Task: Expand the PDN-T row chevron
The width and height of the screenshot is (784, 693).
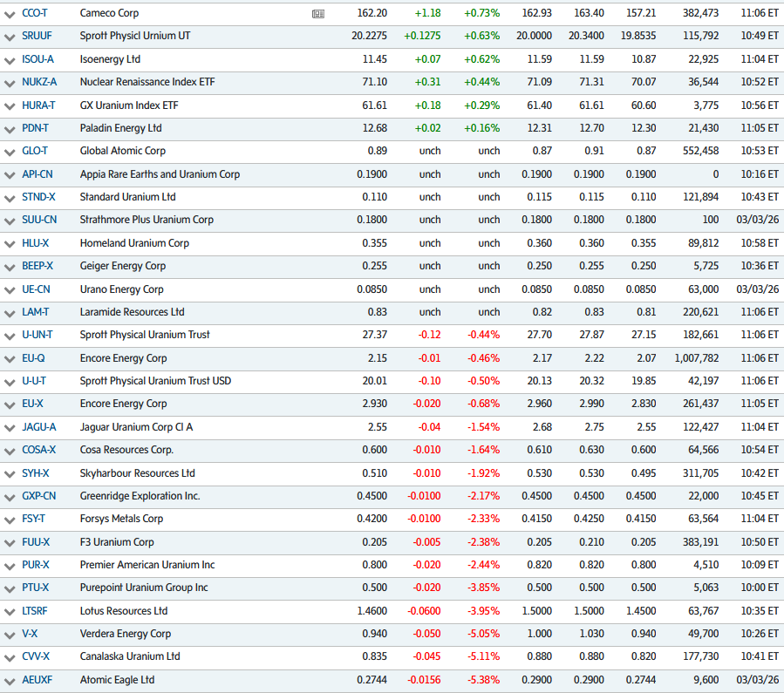Action: tap(10, 130)
